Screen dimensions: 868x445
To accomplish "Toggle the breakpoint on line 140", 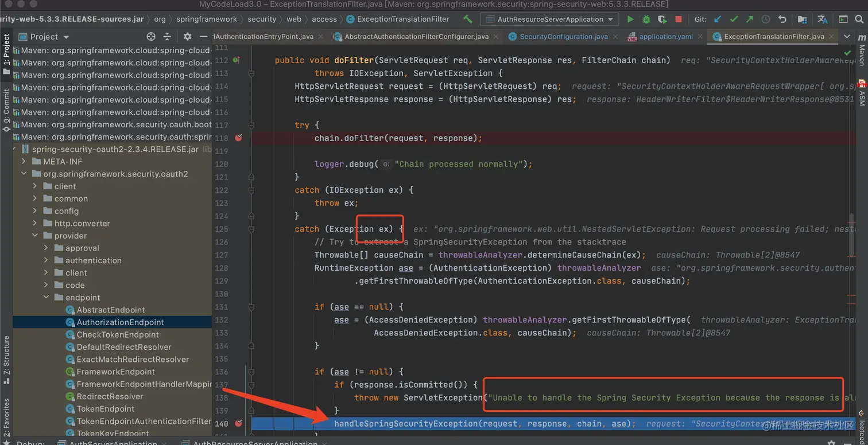I will (238, 423).
